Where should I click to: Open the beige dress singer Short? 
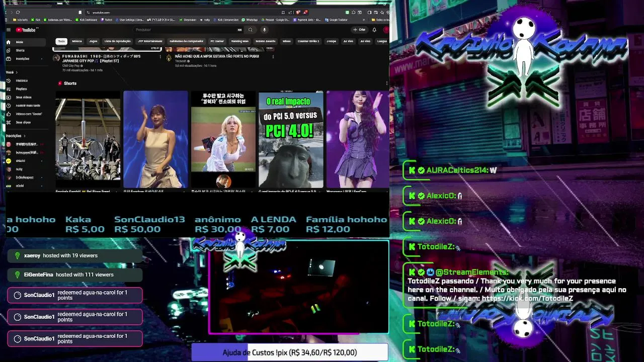pos(155,139)
